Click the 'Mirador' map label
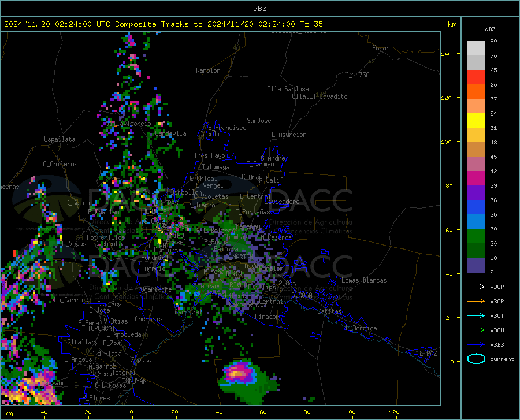The height and width of the screenshot is (420, 520). pos(267,317)
